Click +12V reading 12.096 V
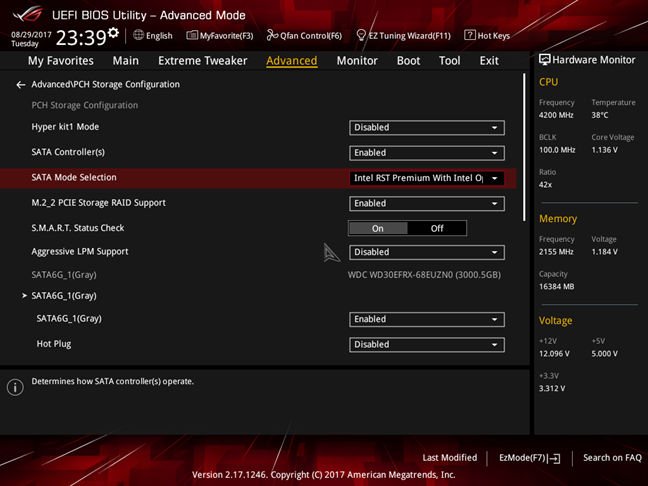Viewport: 648px width, 486px height. click(554, 353)
